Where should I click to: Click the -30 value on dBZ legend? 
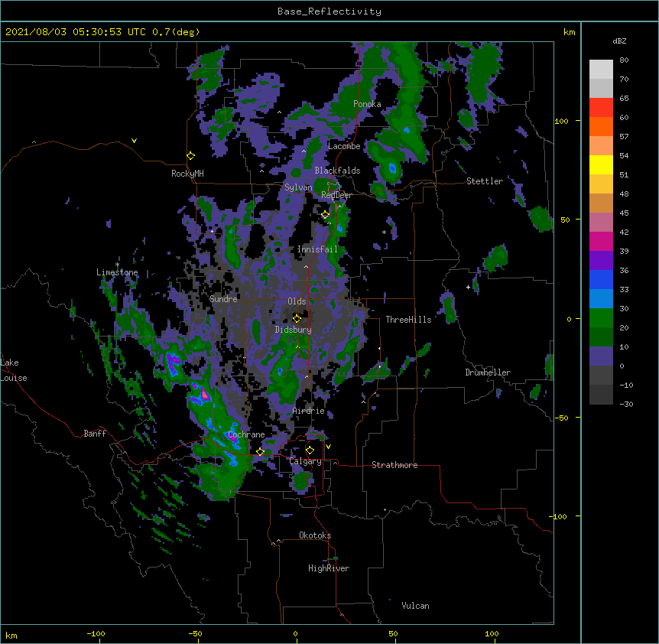[x=626, y=404]
